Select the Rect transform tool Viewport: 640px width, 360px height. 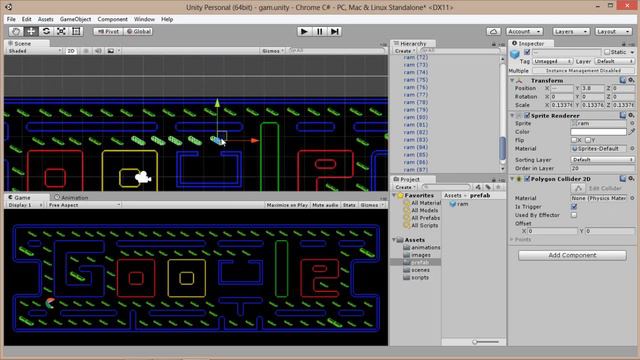pyautogui.click(x=76, y=31)
